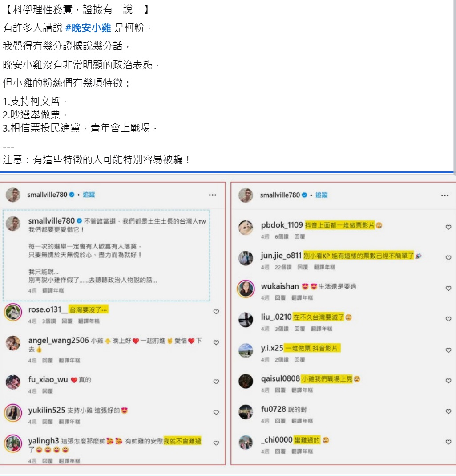Follow smallville780 in left post header
This screenshot has height=476, width=456.
click(x=89, y=195)
